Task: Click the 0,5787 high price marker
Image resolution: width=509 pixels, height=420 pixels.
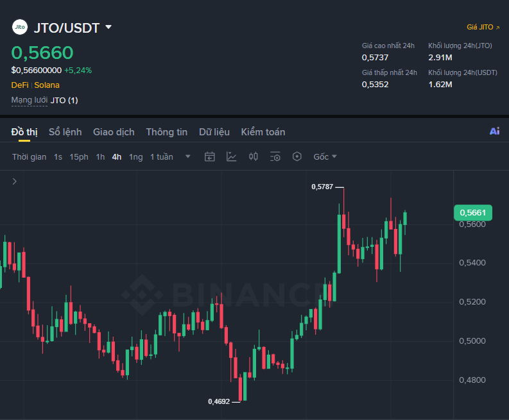Action: point(322,187)
